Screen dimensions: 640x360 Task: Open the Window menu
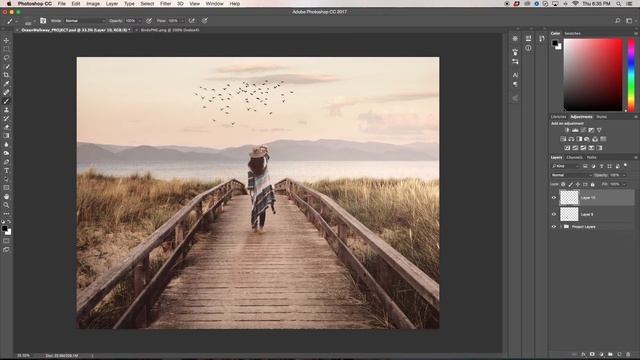point(214,4)
